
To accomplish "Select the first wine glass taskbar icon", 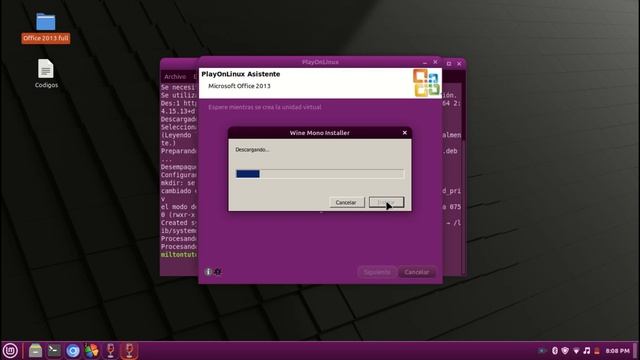I will tap(111, 351).
